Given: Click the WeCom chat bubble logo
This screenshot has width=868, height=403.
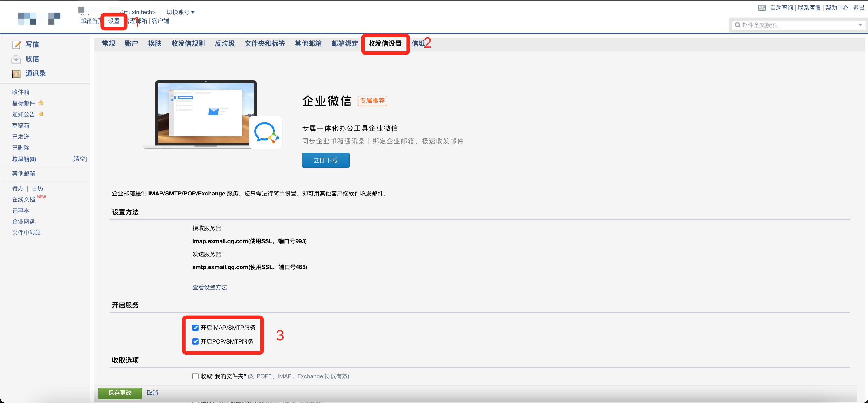Looking at the screenshot, I should tap(266, 132).
